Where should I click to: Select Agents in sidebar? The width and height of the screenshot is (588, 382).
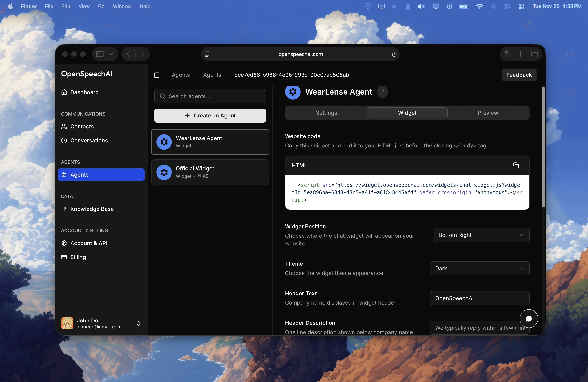click(x=101, y=175)
